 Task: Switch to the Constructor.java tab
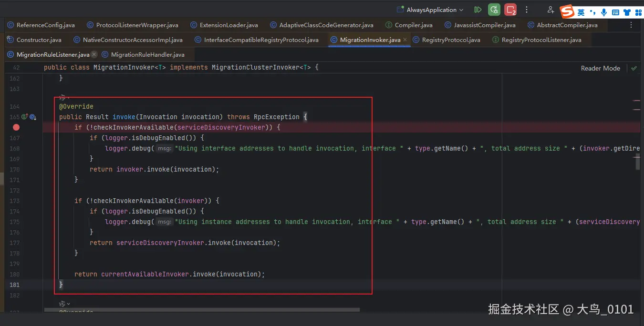[35, 40]
